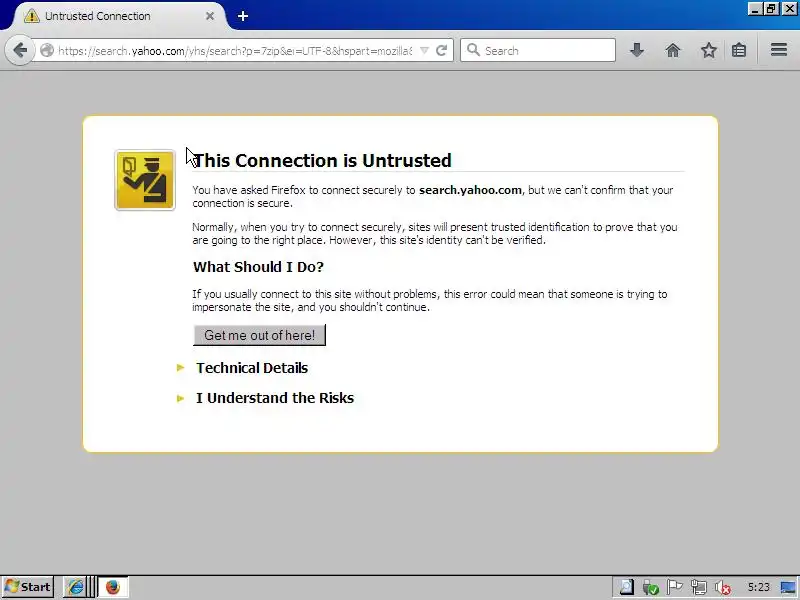
Task: Minimize the Firefox window
Action: tap(755, 9)
